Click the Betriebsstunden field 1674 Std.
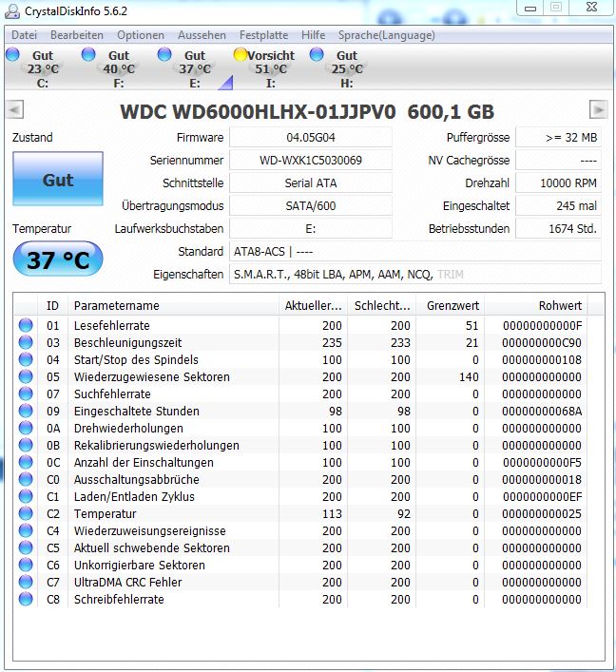This screenshot has width=616, height=672. [x=559, y=228]
